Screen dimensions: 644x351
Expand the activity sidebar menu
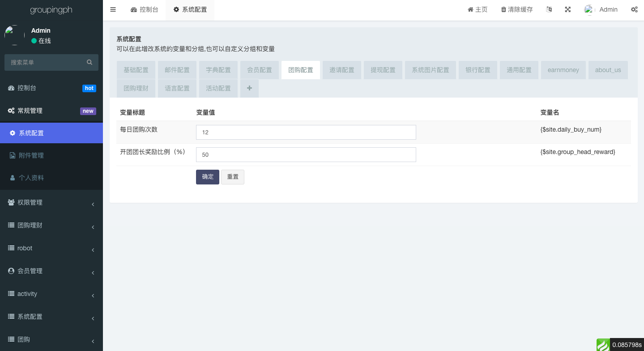coord(51,294)
